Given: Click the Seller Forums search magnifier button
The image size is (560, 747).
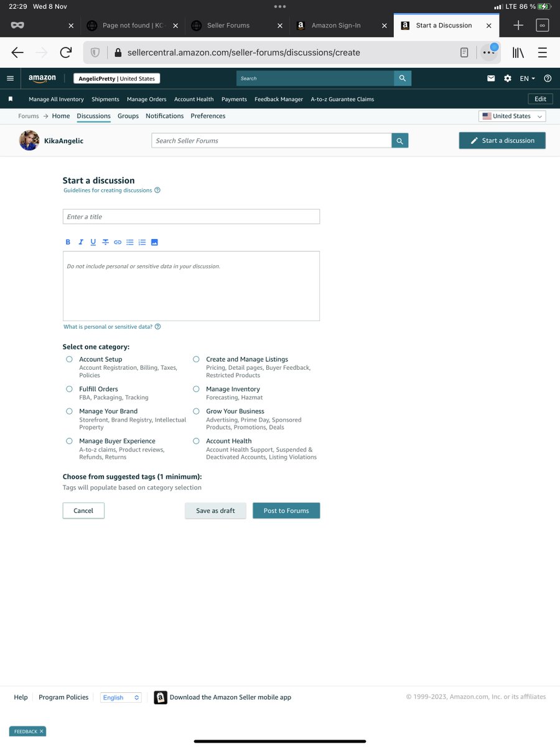Looking at the screenshot, I should click(x=400, y=141).
